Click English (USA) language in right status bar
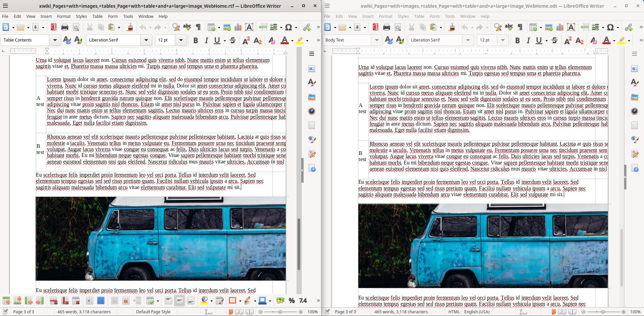This screenshot has height=316, width=644. [477, 312]
